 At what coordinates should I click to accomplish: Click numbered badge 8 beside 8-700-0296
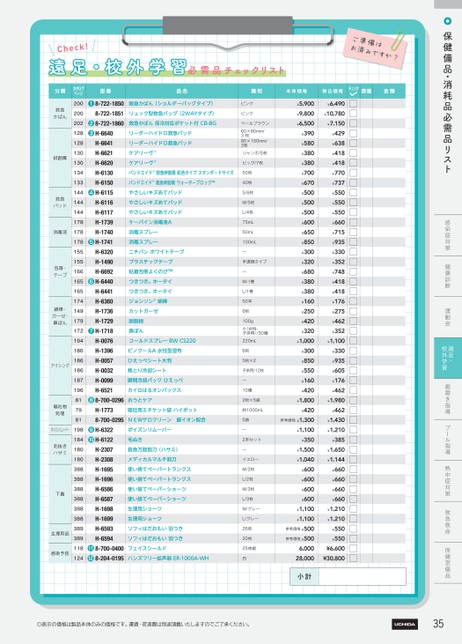pyautogui.click(x=91, y=400)
